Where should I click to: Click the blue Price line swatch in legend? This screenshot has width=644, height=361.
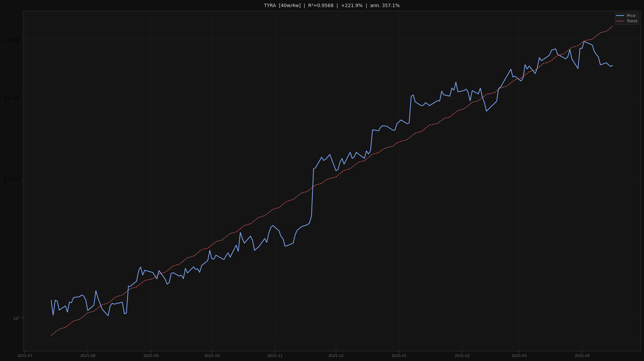tap(620, 16)
